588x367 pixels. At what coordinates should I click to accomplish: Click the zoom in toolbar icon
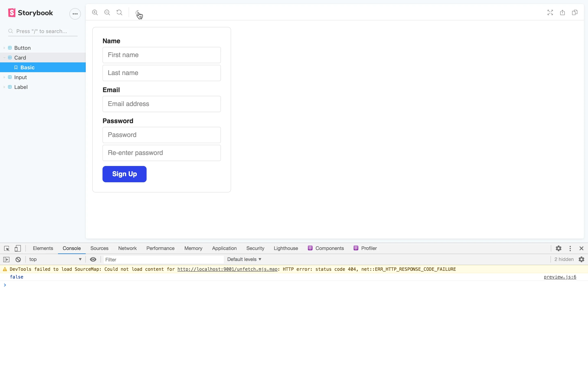[95, 12]
